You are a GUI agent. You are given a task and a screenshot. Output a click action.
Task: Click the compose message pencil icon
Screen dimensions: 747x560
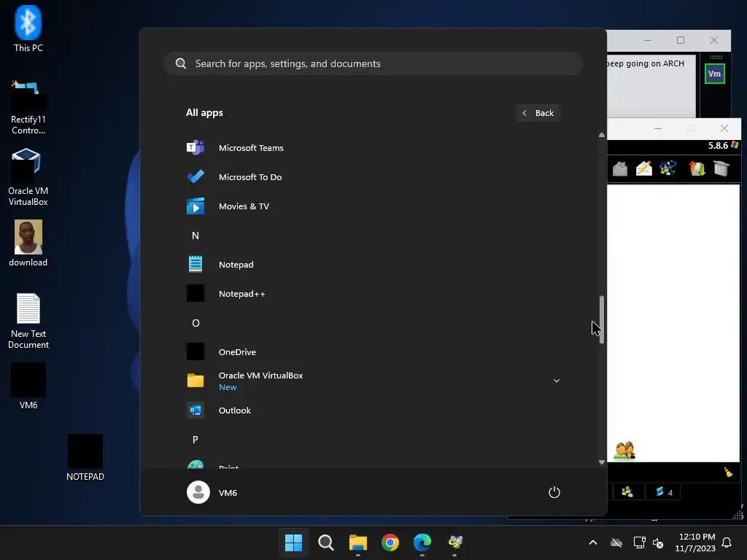tap(643, 168)
